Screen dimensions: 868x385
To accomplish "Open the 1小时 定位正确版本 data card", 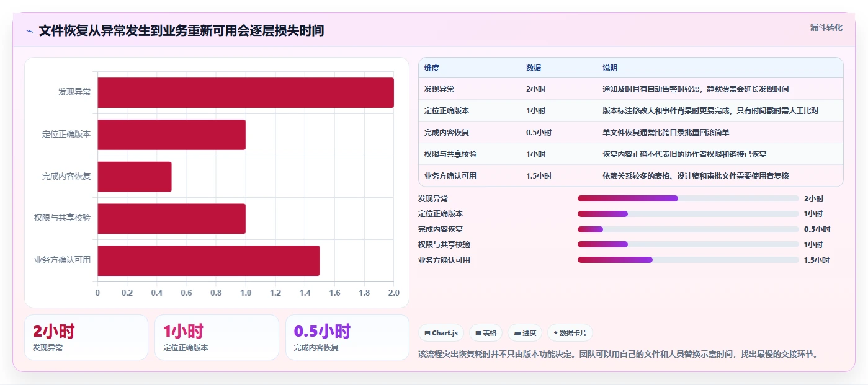I will coord(217,337).
